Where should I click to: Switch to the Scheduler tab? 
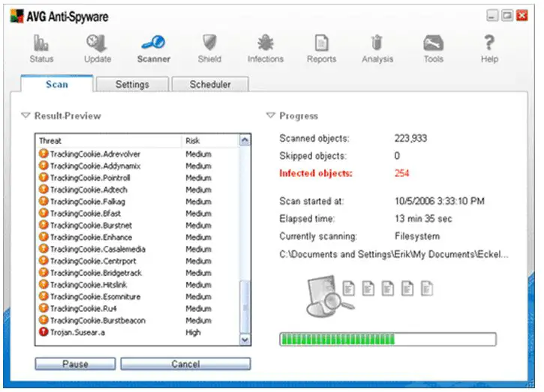210,84
